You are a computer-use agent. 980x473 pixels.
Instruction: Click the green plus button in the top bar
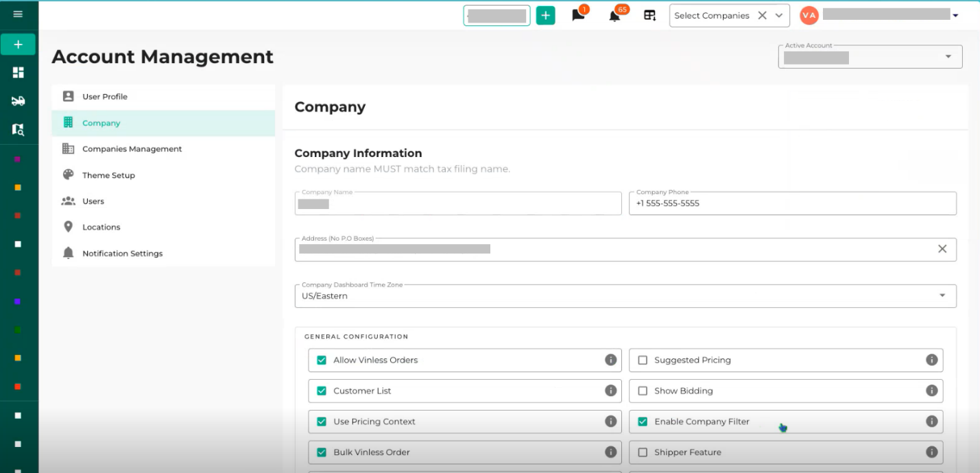click(x=545, y=15)
